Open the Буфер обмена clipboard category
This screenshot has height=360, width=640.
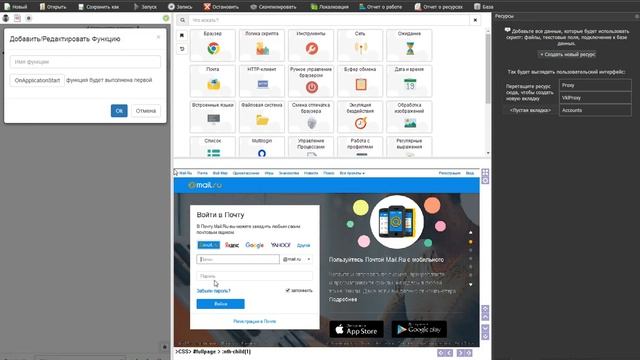360,81
